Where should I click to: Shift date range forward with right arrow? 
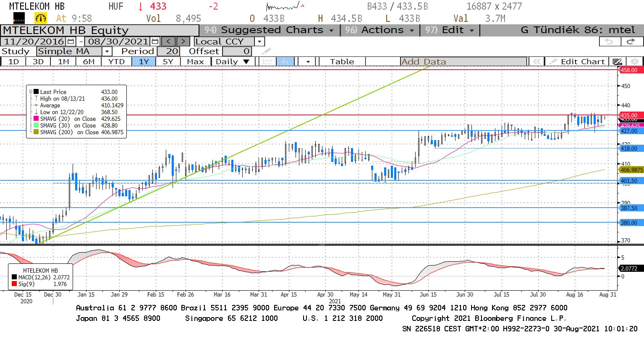click(x=183, y=42)
